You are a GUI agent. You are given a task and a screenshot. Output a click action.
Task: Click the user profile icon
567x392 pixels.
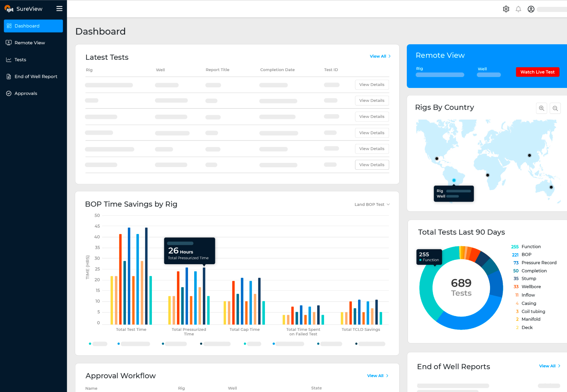click(x=531, y=9)
